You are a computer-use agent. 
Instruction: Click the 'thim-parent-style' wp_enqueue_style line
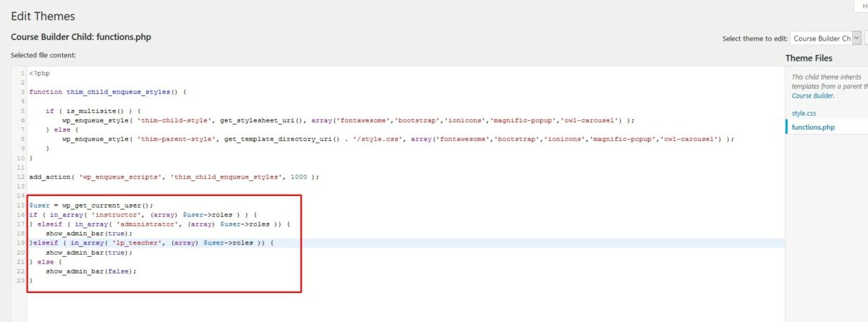coord(398,139)
